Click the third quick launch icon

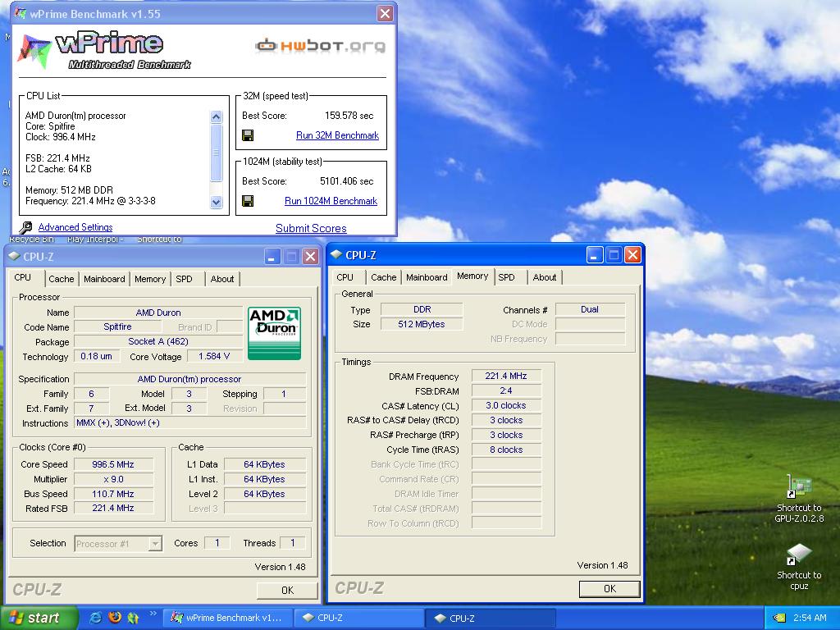[133, 618]
